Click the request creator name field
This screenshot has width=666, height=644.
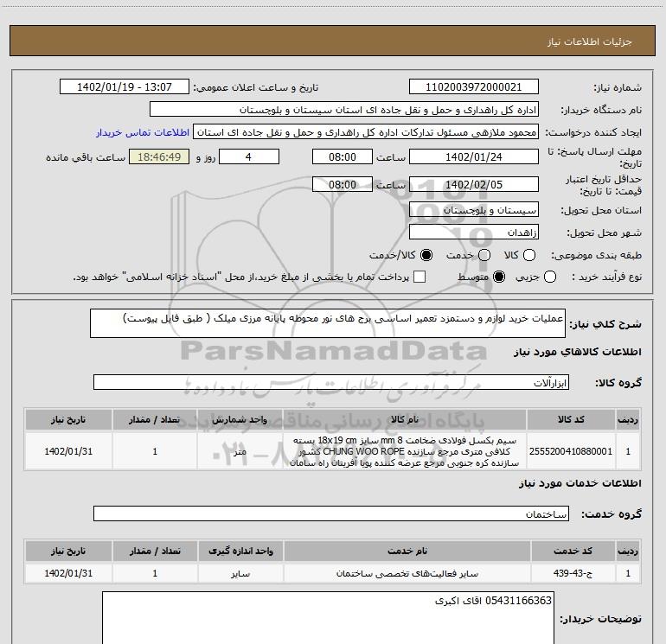(366, 131)
